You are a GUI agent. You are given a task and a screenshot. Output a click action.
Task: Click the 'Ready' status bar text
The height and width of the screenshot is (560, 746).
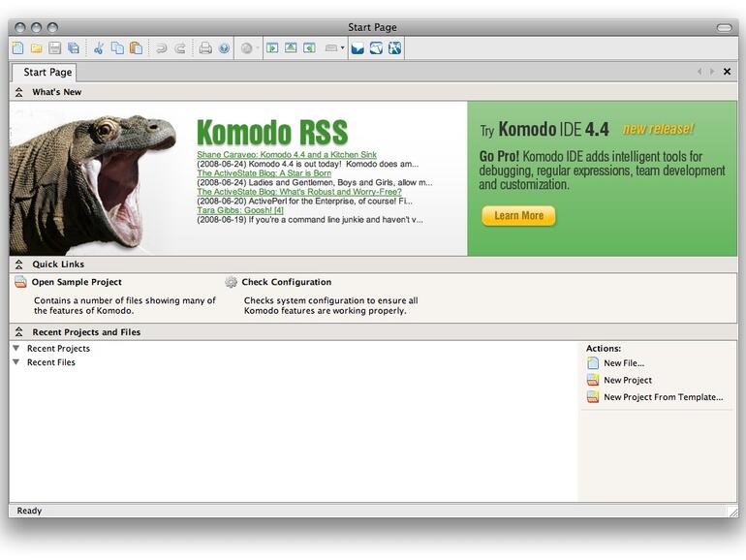tap(29, 511)
